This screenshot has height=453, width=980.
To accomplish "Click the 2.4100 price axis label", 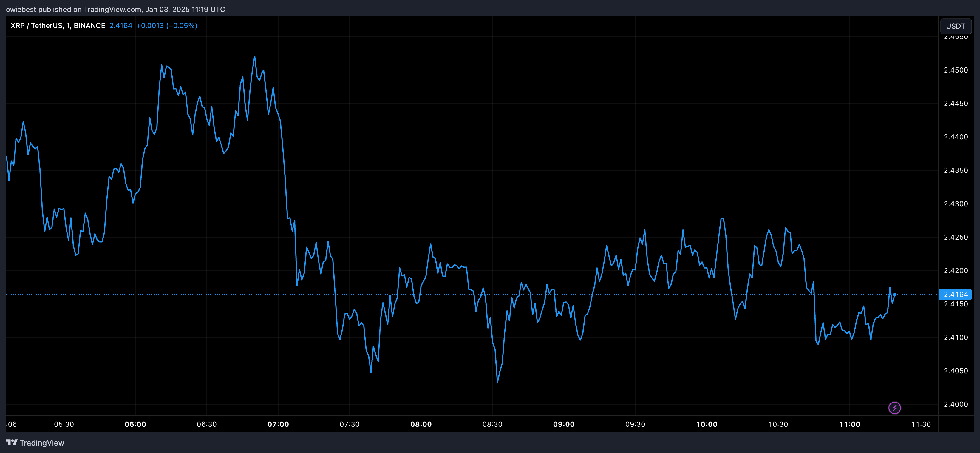I will coord(956,337).
